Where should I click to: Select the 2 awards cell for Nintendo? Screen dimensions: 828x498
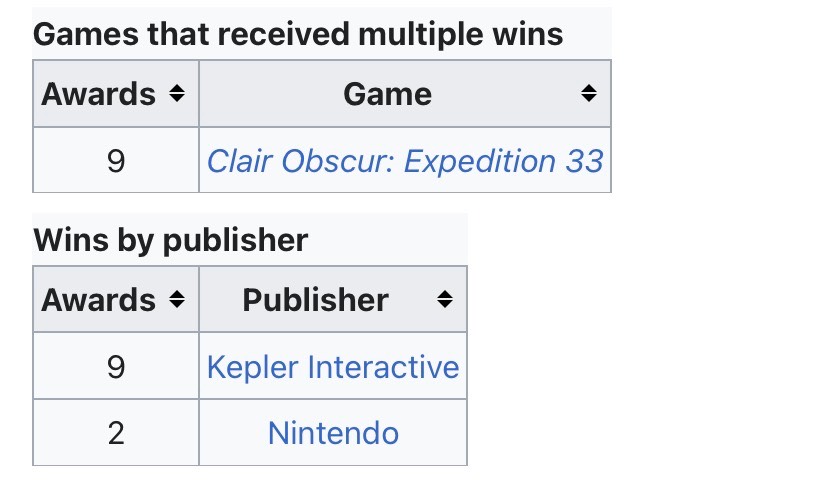pyautogui.click(x=115, y=433)
